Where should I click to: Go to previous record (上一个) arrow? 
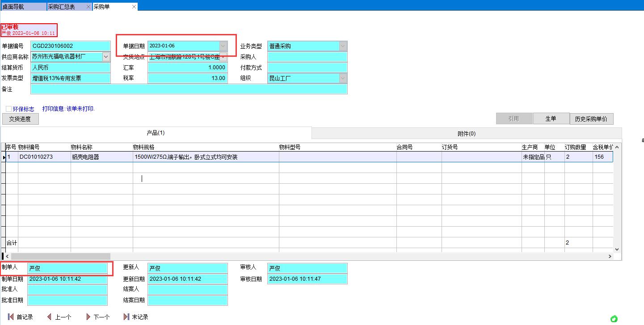coord(49,317)
